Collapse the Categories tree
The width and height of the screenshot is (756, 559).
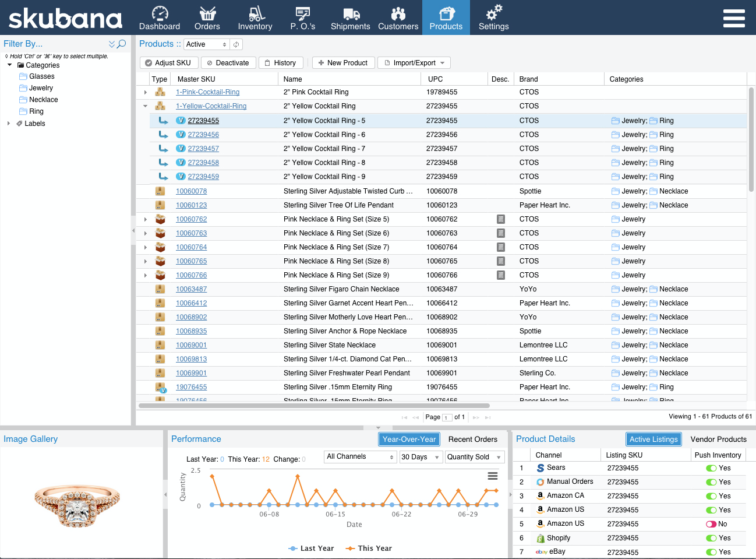coord(9,65)
